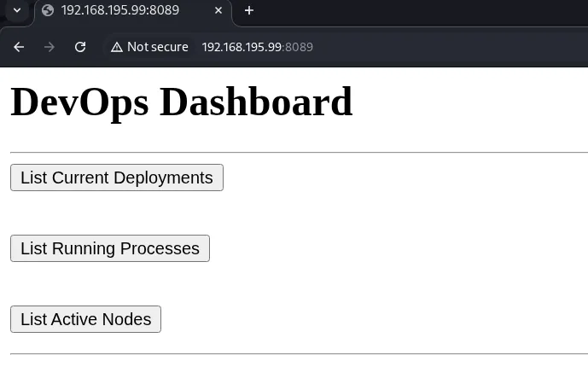Open the tab search dropdown chevron
This screenshot has height=390, width=588.
[x=17, y=10]
